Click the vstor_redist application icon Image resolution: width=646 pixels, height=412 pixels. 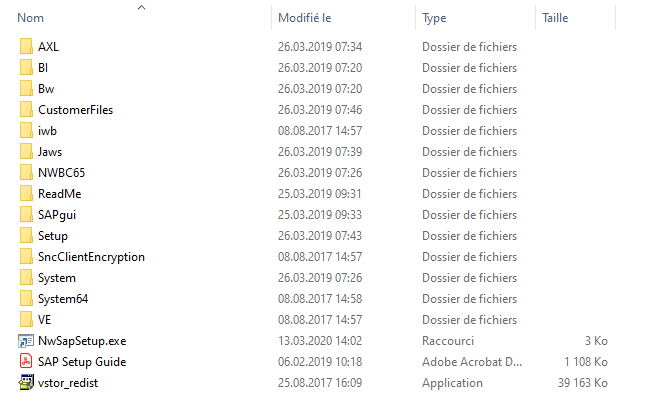tap(26, 383)
